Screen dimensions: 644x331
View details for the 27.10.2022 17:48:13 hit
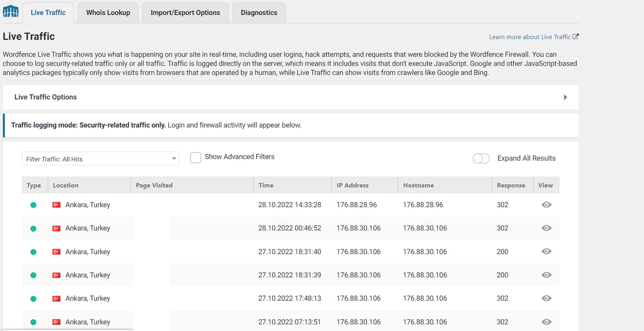(546, 298)
